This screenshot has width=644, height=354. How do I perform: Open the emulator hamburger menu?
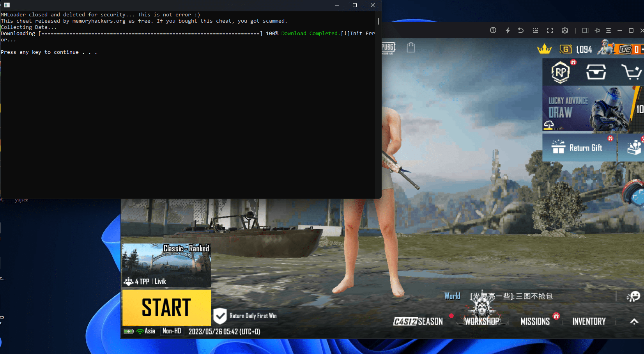(x=609, y=30)
